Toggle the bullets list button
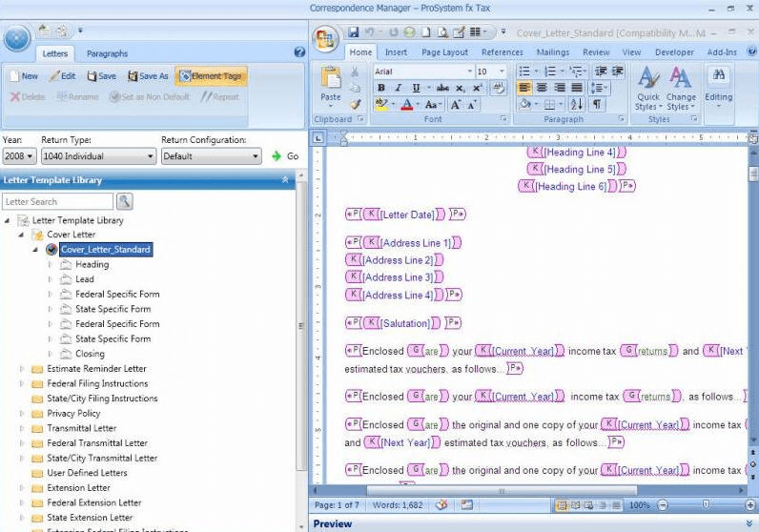759x532 pixels. click(524, 72)
